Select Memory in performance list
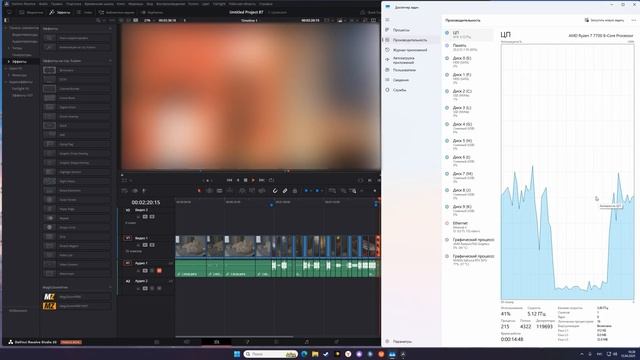The height and width of the screenshot is (360, 640). click(x=469, y=47)
